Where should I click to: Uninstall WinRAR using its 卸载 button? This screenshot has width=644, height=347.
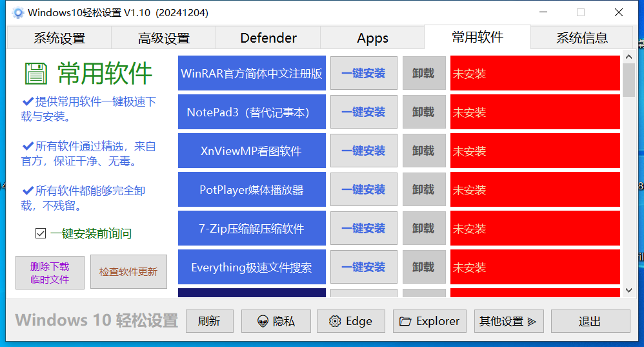[424, 73]
